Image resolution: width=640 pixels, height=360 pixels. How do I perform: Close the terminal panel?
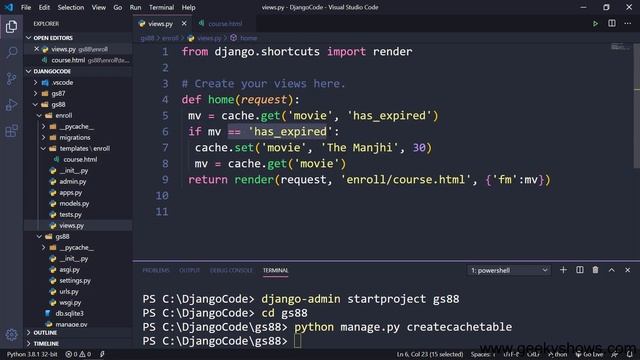[627, 270]
